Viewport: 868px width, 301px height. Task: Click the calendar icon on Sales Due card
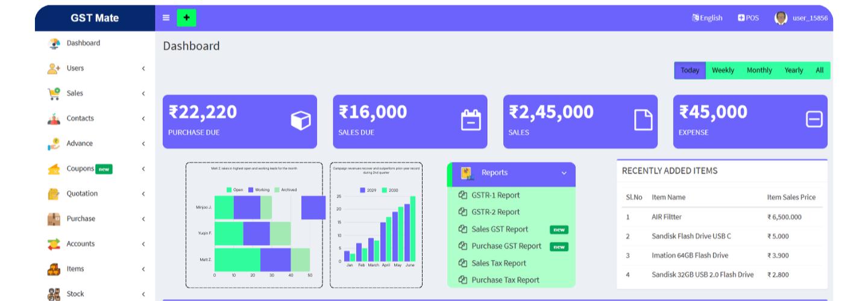click(471, 120)
